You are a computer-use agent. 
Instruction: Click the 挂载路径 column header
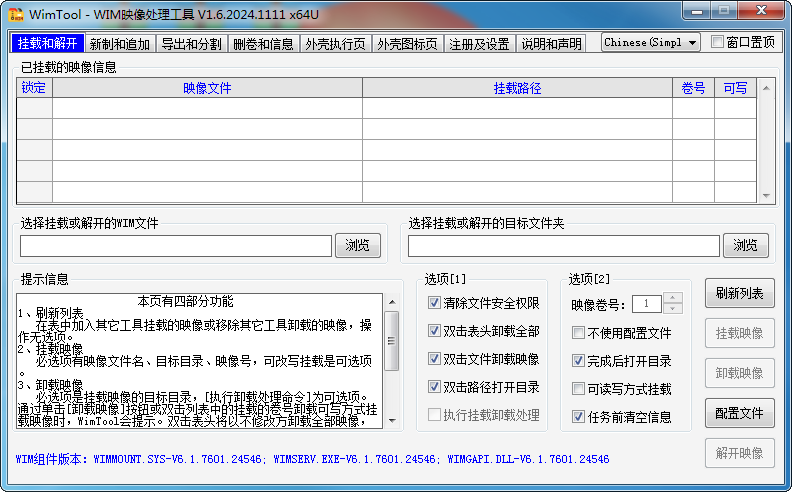pyautogui.click(x=517, y=88)
